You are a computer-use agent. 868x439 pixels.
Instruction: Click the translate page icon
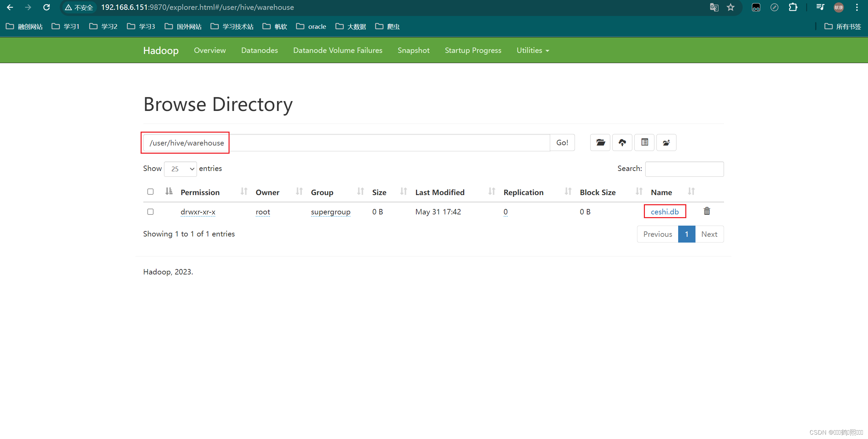point(714,7)
